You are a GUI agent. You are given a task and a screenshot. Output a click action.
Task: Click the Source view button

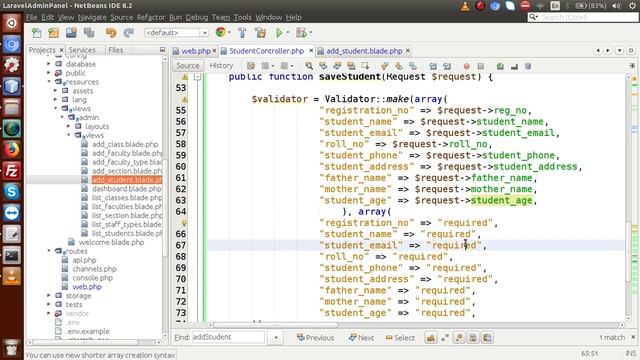[188, 66]
